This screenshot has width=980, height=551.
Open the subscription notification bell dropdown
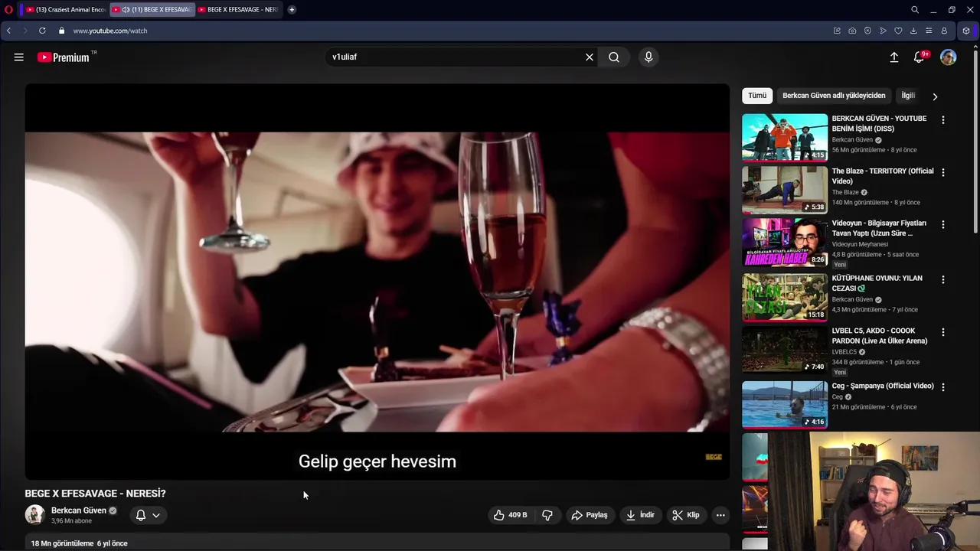148,515
